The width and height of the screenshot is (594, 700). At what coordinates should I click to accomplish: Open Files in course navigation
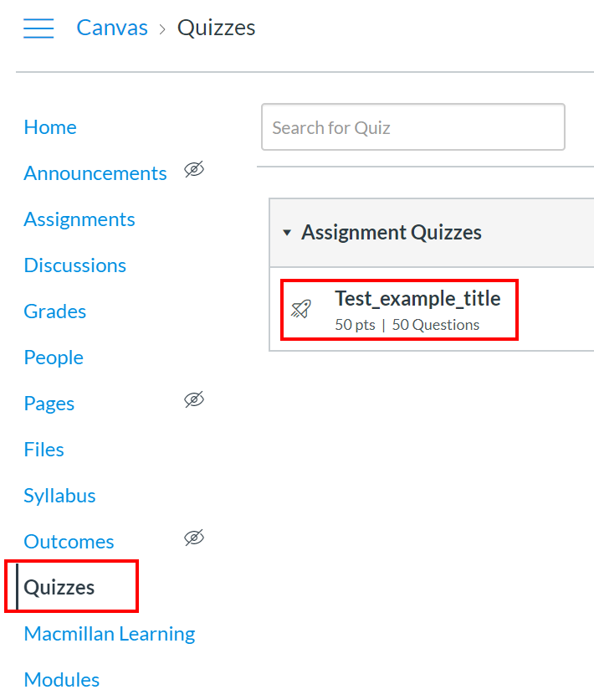click(44, 450)
